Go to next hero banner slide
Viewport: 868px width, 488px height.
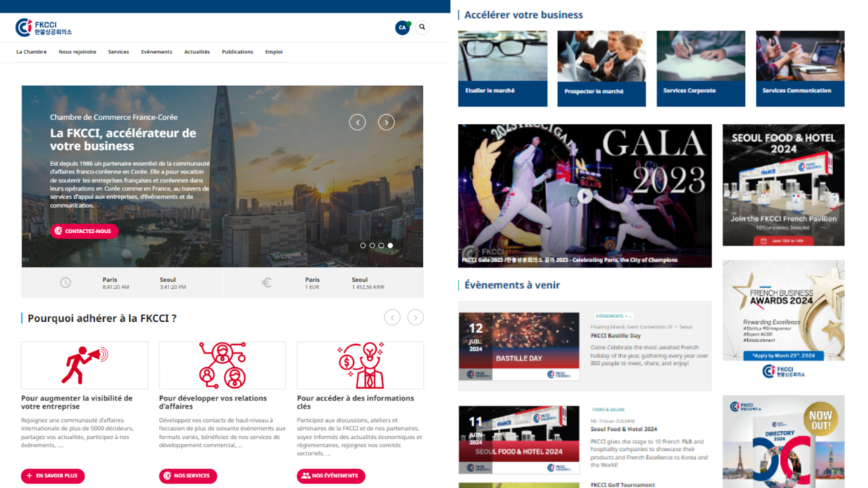click(386, 122)
